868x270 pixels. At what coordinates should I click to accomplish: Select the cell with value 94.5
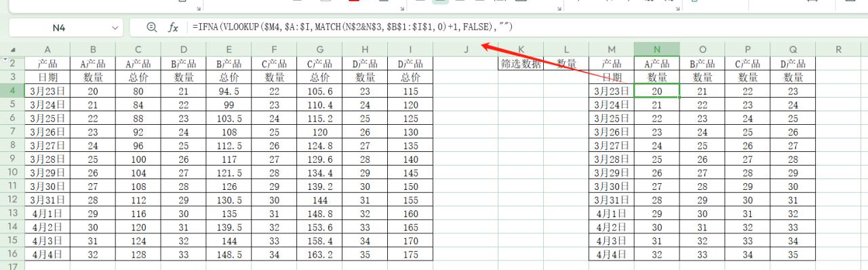pos(229,91)
